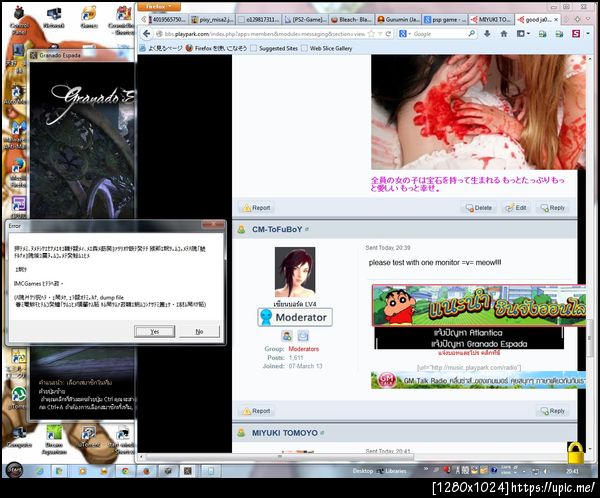Choose No in the Error dialog
600x498 pixels.
pos(199,331)
